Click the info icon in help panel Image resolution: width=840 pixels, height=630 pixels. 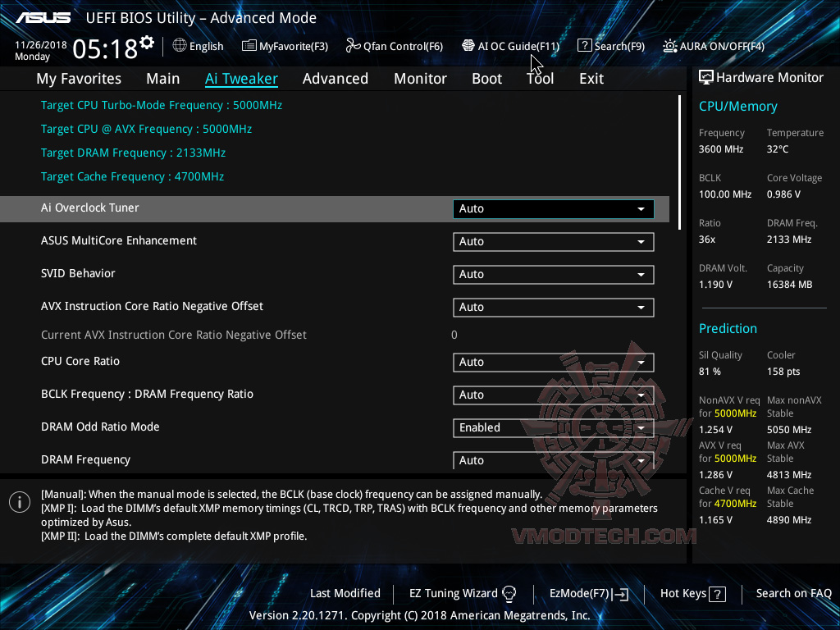20,502
